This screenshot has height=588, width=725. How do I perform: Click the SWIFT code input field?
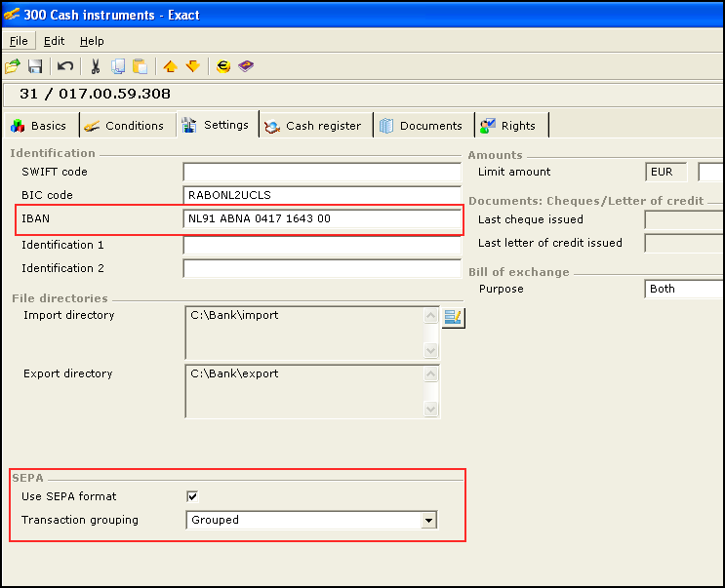click(x=322, y=172)
